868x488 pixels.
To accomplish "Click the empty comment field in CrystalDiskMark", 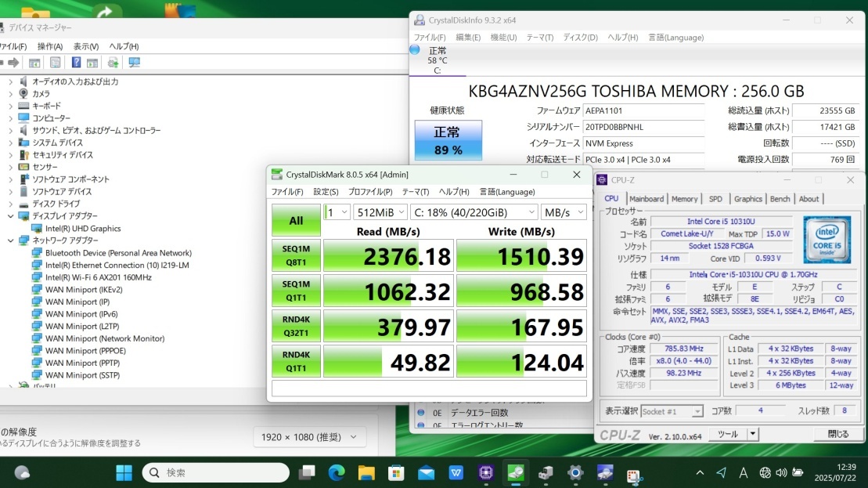I will (x=429, y=389).
